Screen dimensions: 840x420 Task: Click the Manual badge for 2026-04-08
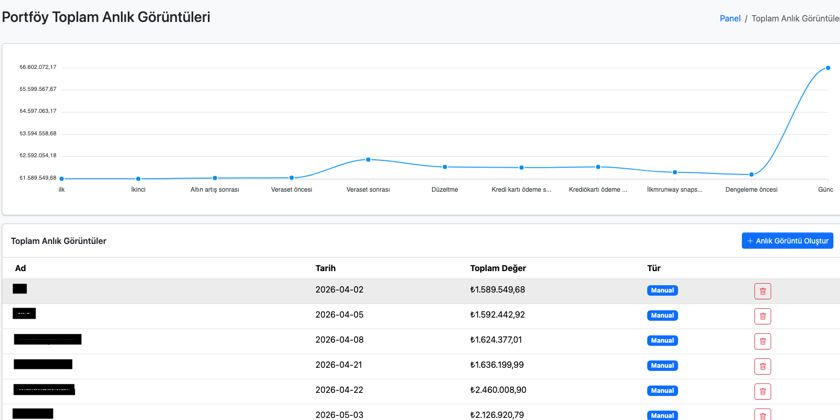tap(662, 340)
